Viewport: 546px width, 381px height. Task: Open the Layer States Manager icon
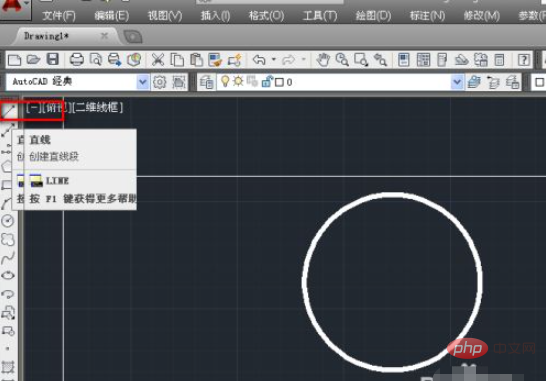tap(512, 82)
